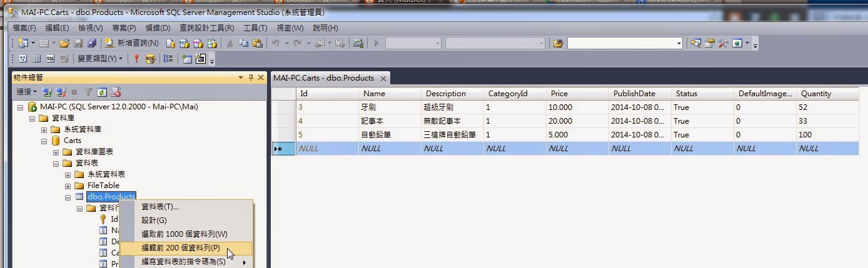The width and height of the screenshot is (868, 268).
Task: Select dbo.Products in the tree
Action: pyautogui.click(x=111, y=197)
